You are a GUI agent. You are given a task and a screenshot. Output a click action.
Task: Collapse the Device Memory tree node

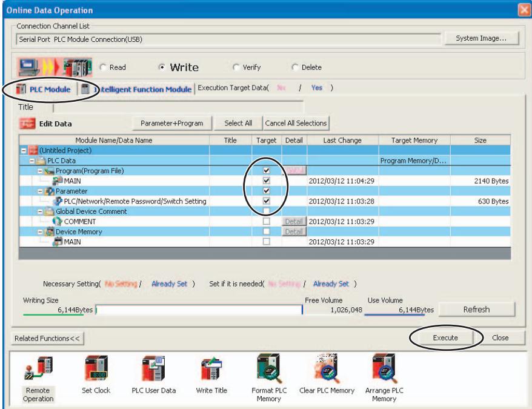pyautogui.click(x=40, y=232)
